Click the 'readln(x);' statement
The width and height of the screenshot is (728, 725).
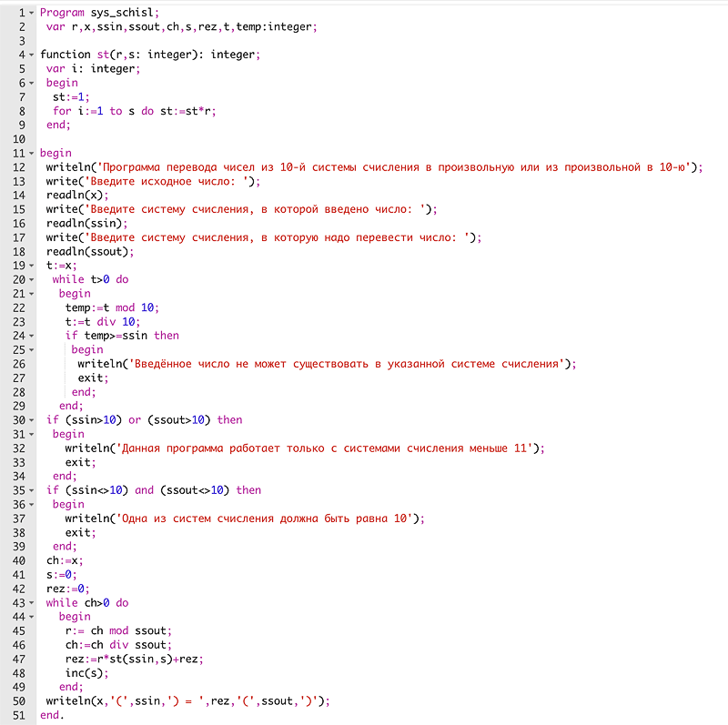click(x=77, y=196)
